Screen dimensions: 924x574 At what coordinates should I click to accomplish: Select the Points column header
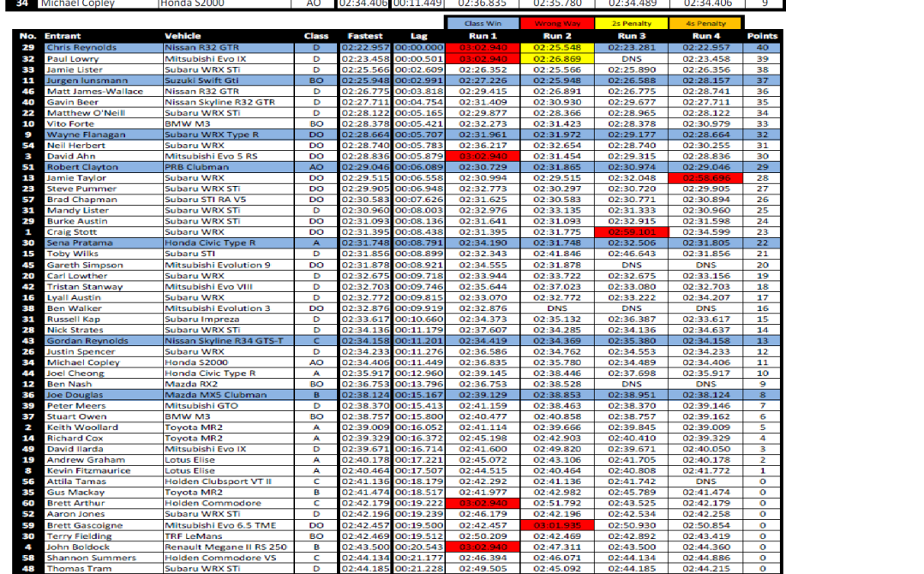pos(762,36)
